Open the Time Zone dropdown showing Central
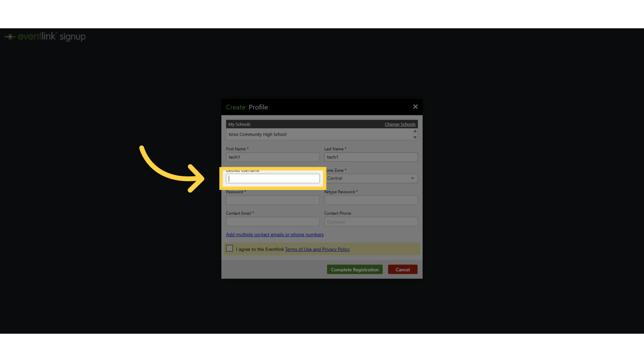 [371, 179]
